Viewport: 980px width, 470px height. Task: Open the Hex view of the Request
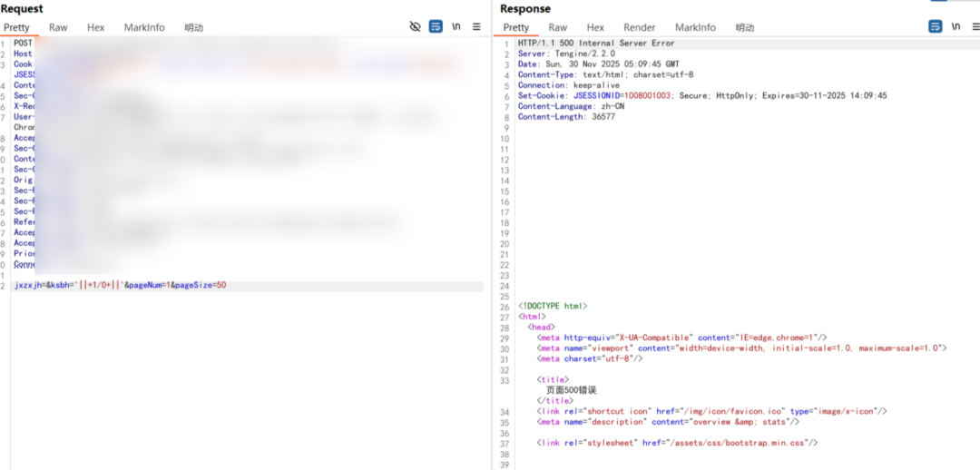coord(95,27)
